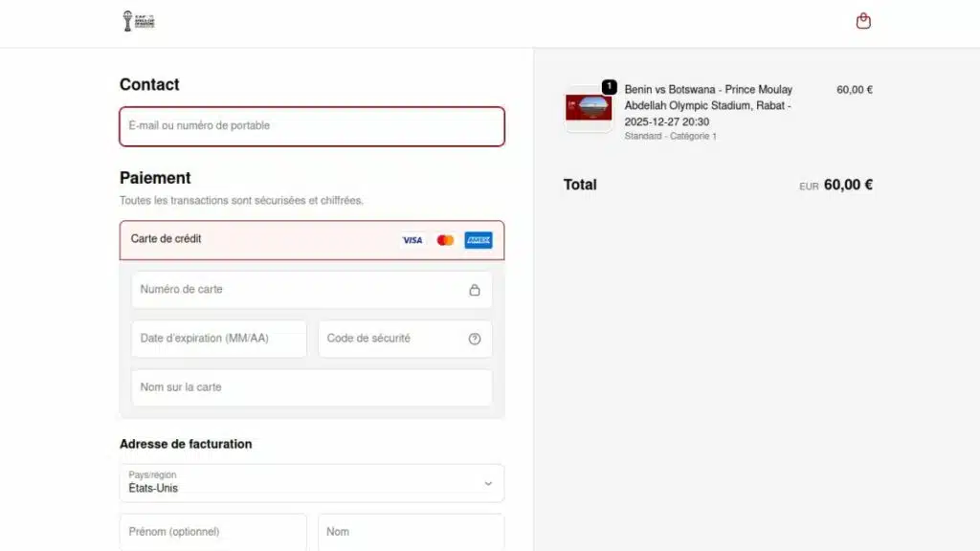
Task: Click the AMEX card icon
Action: point(478,240)
